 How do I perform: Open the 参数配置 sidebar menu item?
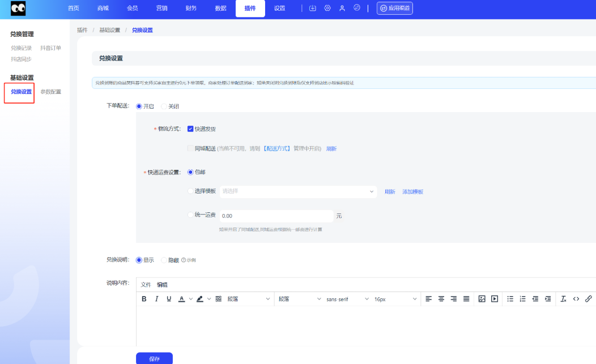click(50, 92)
